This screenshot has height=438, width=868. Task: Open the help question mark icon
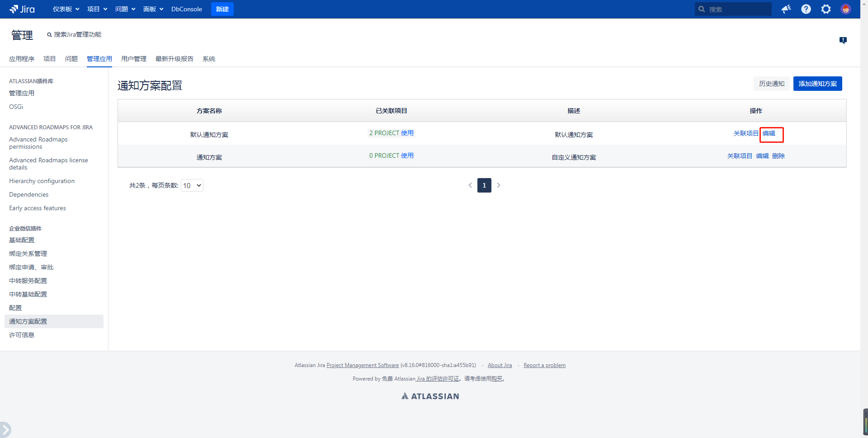(x=806, y=9)
